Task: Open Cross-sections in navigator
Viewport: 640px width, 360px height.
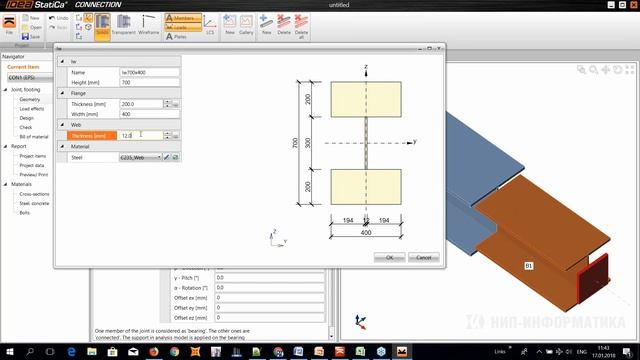Action: (34, 194)
